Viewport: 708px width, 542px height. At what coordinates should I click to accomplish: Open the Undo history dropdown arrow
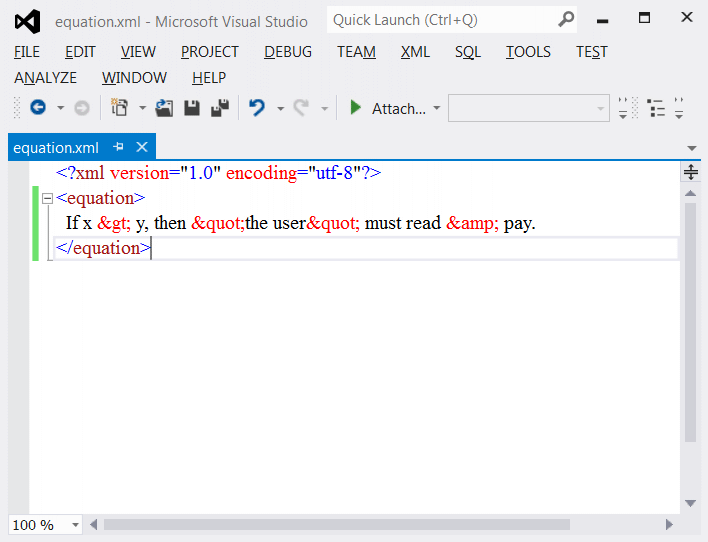coord(280,108)
